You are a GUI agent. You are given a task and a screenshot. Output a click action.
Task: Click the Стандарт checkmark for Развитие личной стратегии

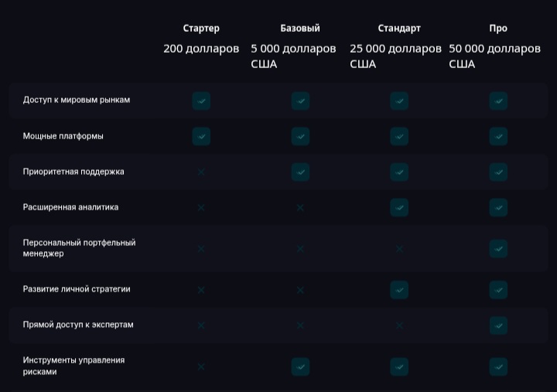pyautogui.click(x=399, y=290)
